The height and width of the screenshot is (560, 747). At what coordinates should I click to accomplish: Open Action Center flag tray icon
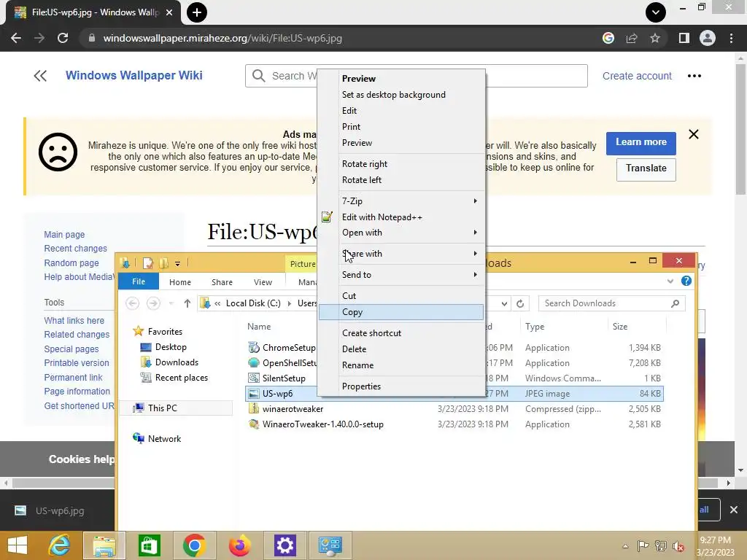643,546
